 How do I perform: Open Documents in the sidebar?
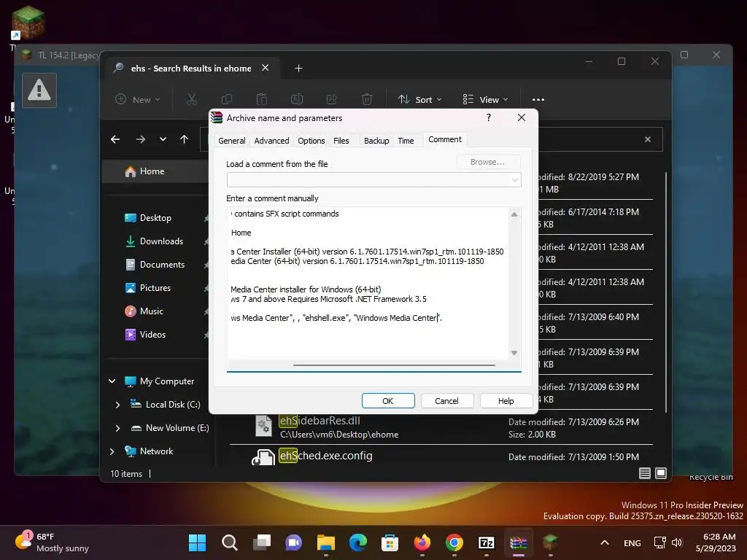[162, 265]
